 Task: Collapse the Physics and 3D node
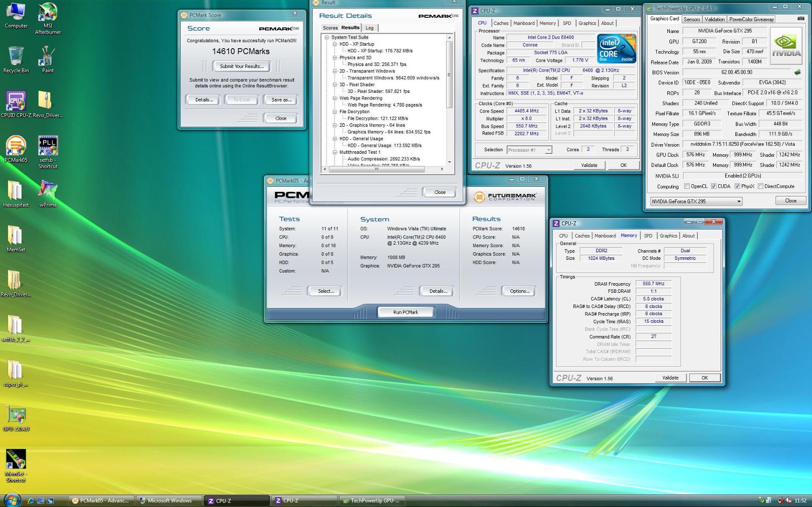click(x=335, y=58)
